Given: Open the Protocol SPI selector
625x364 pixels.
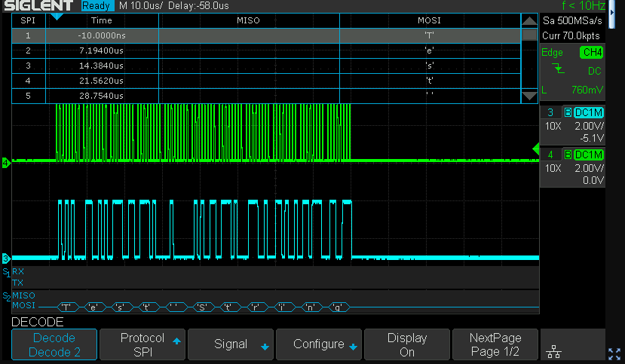Looking at the screenshot, I should coord(142,344).
